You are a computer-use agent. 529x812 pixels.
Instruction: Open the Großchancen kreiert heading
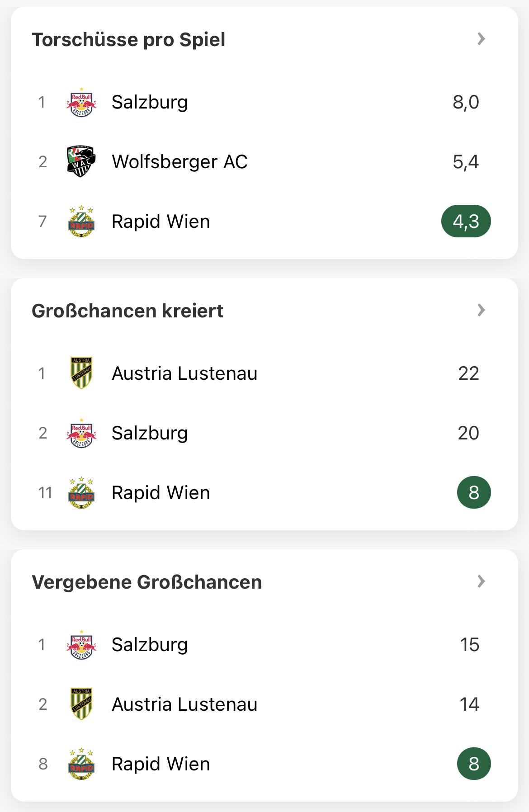pos(128,311)
